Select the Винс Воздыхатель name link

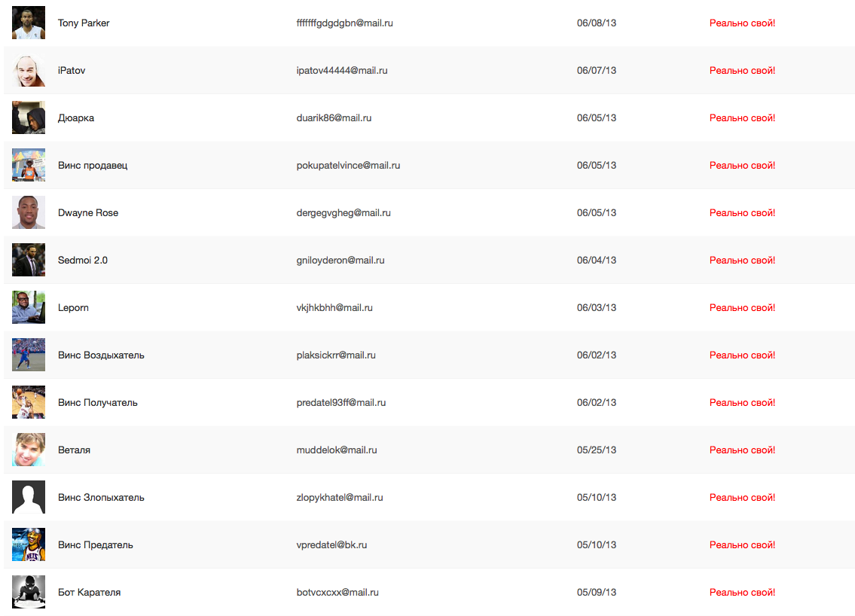click(101, 355)
